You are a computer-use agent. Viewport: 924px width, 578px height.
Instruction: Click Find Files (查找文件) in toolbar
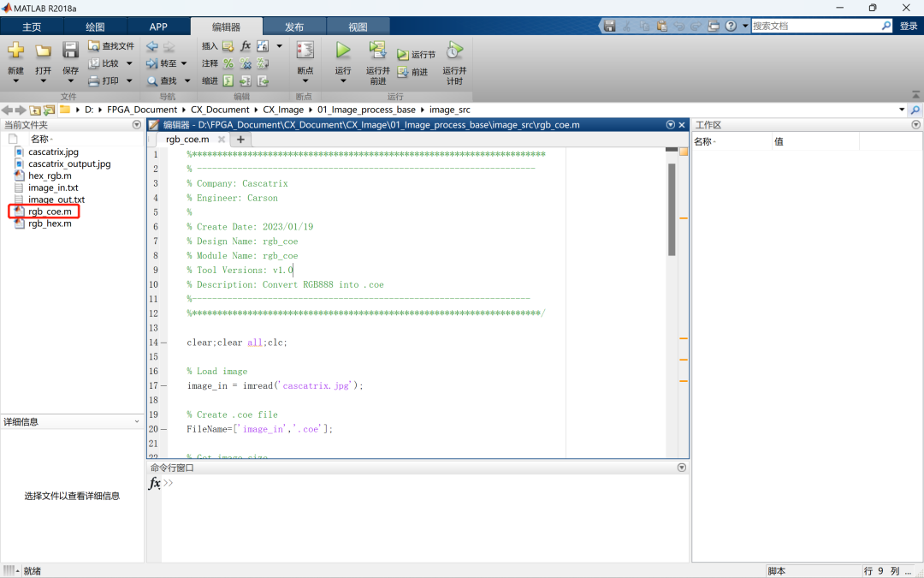tap(111, 46)
